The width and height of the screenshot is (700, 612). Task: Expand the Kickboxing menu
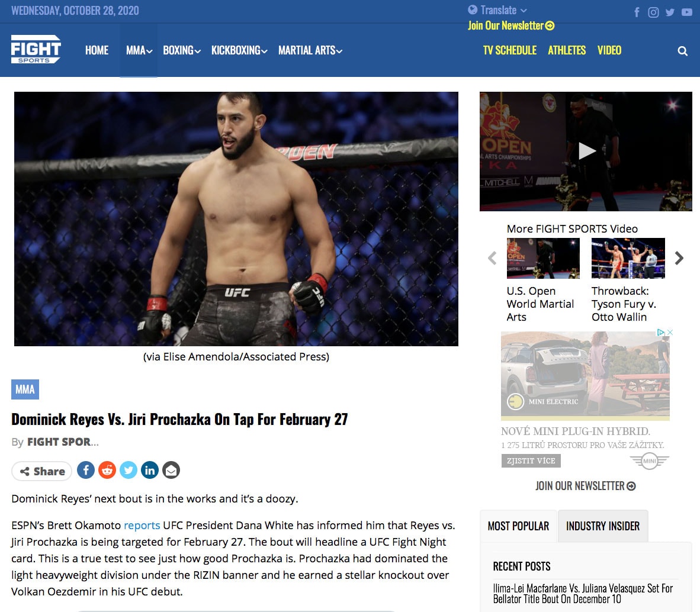click(239, 50)
